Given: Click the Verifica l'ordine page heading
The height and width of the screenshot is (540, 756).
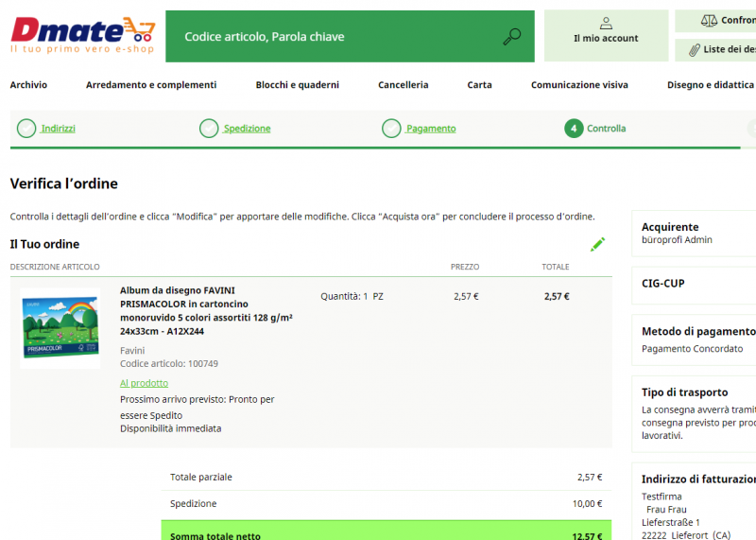Looking at the screenshot, I should click(x=63, y=183).
